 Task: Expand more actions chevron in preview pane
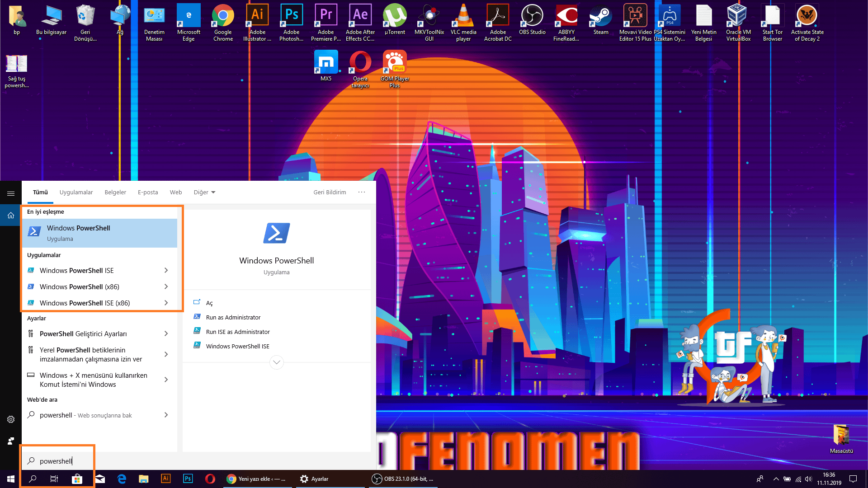coord(277,362)
